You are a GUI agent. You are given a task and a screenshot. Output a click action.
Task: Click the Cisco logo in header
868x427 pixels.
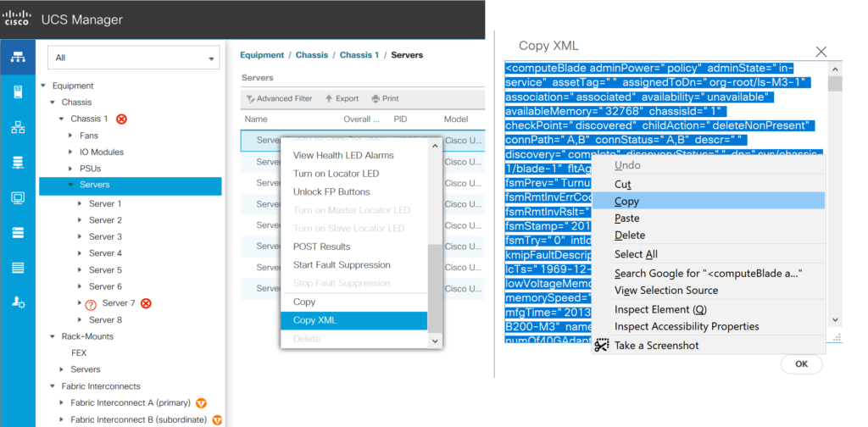[17, 19]
